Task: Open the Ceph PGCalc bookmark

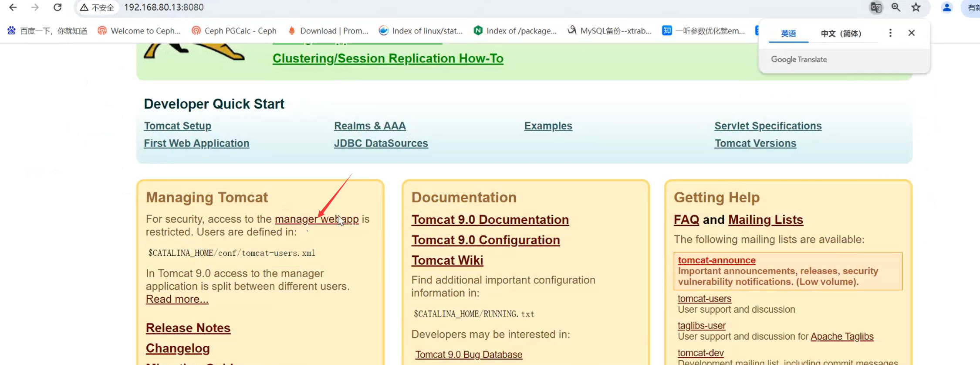Action: click(234, 31)
